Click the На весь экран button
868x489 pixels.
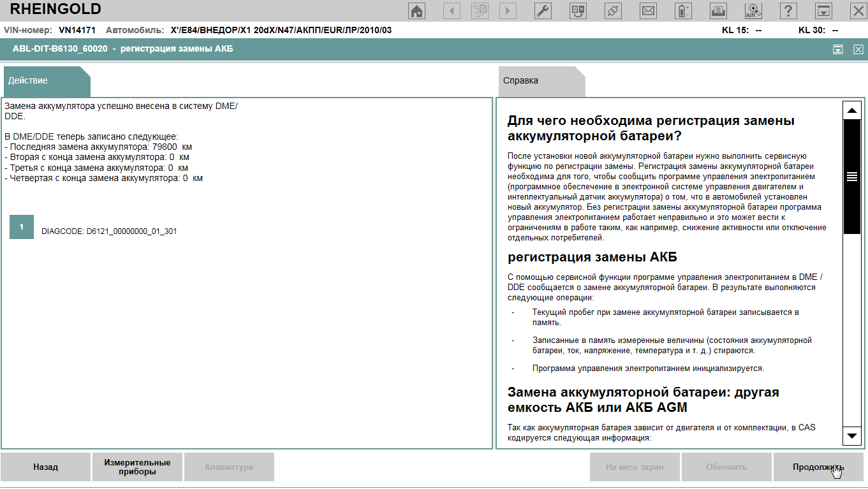pyautogui.click(x=635, y=467)
